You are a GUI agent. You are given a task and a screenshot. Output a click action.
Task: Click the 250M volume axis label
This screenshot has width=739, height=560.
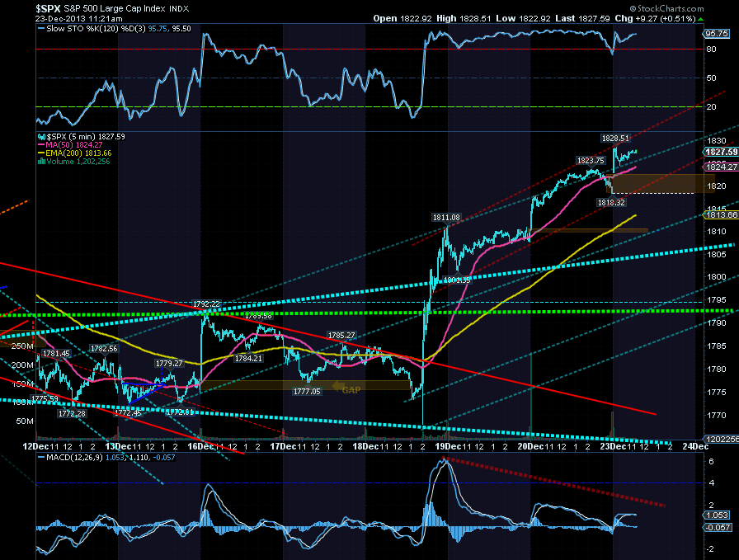pyautogui.click(x=22, y=346)
